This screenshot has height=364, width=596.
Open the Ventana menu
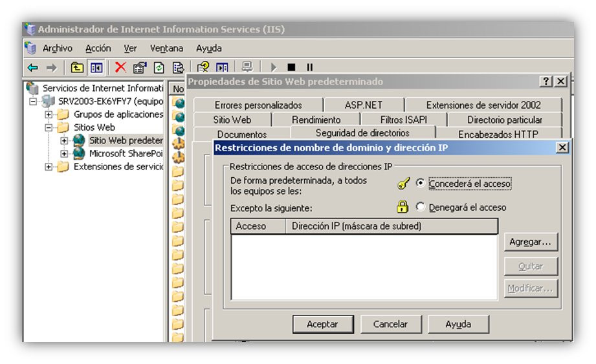[166, 48]
